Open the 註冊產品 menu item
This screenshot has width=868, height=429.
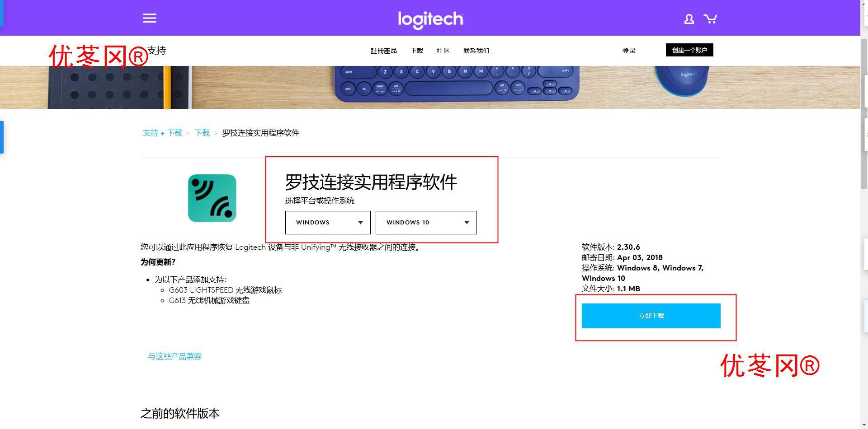tap(384, 51)
